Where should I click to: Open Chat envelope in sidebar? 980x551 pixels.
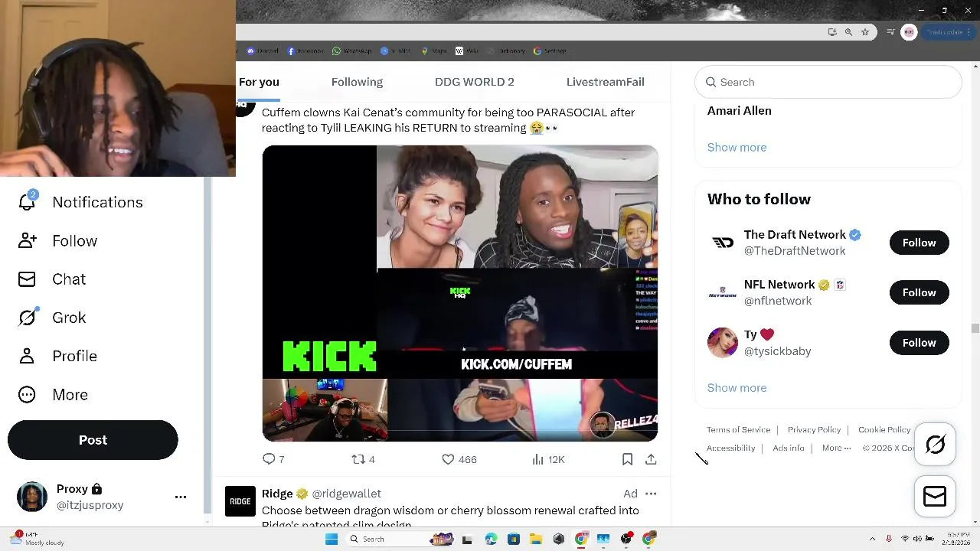click(x=27, y=279)
